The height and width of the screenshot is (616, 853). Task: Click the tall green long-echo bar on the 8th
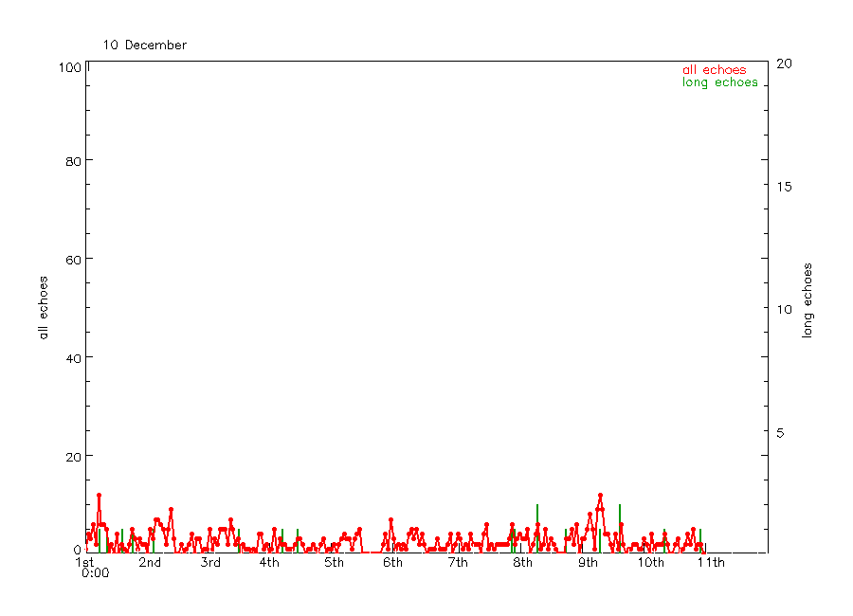tap(537, 529)
